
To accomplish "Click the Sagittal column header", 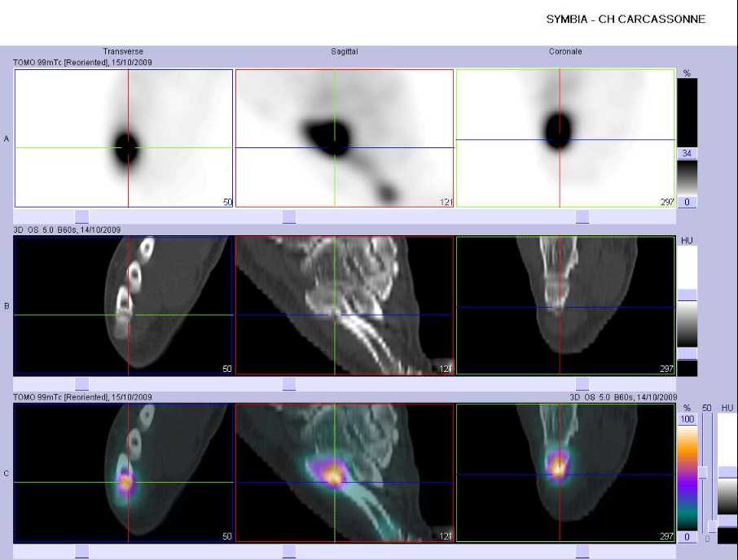I will [345, 51].
